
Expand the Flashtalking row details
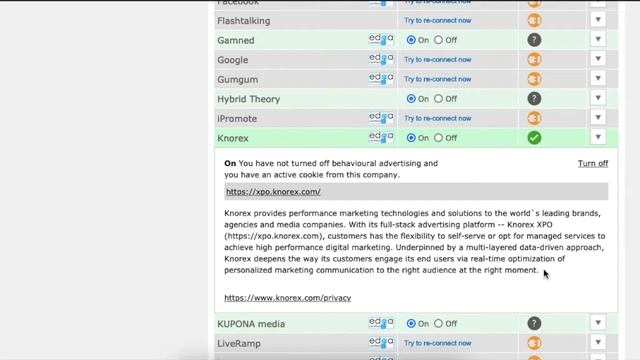[598, 20]
